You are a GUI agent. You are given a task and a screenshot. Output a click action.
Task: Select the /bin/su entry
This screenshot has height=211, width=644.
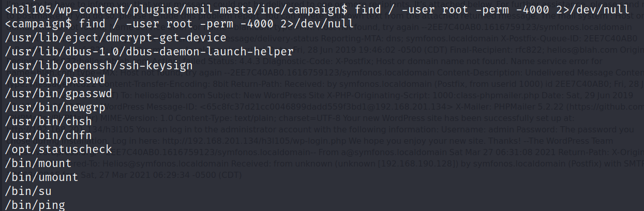[28, 191]
